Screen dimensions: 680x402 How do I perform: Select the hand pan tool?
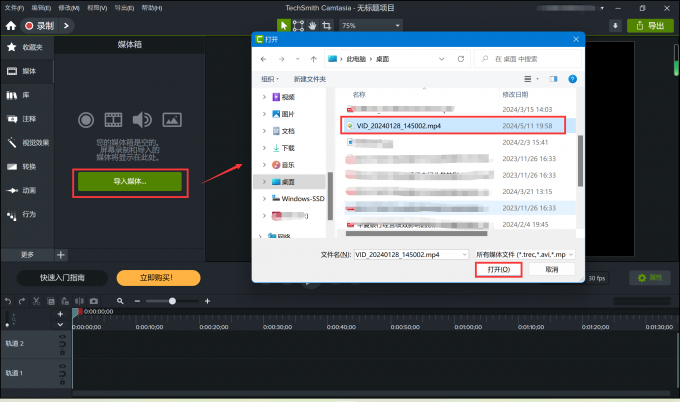click(x=312, y=25)
